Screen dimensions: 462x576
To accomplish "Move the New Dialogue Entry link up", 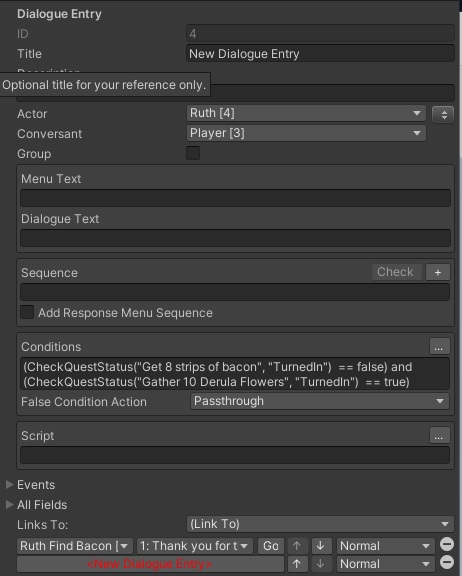I will [297, 564].
